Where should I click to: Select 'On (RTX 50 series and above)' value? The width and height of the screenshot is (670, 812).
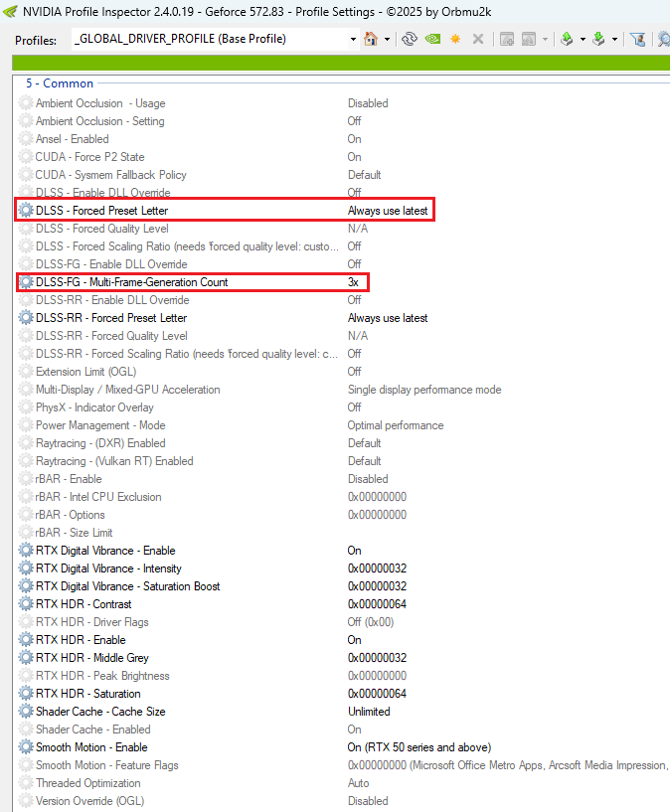[419, 747]
